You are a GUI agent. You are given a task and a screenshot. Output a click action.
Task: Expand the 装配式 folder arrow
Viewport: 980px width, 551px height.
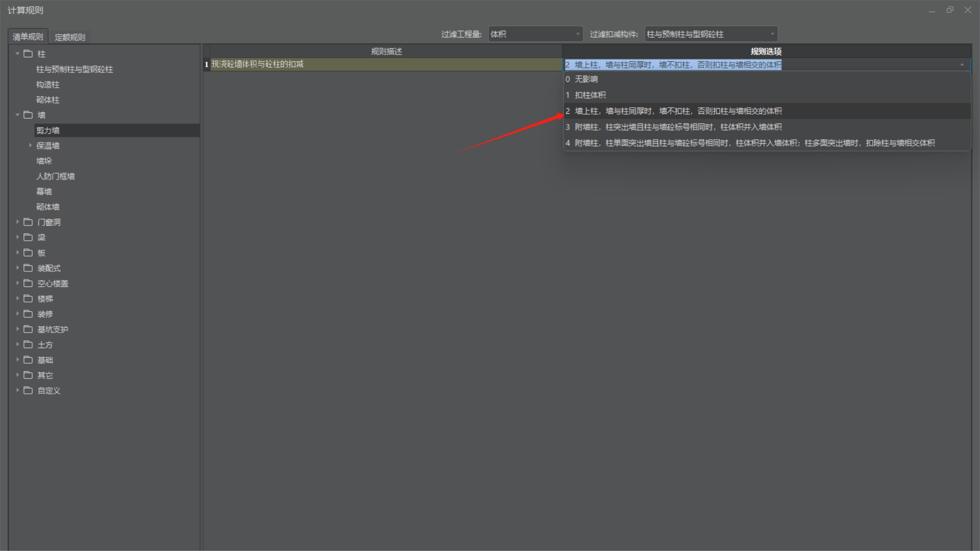click(17, 268)
